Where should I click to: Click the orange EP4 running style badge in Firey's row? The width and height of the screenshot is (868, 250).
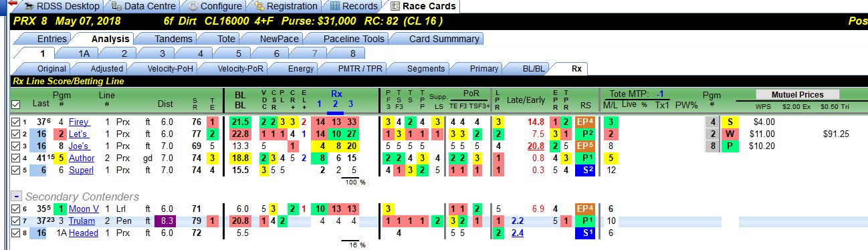coord(586,122)
